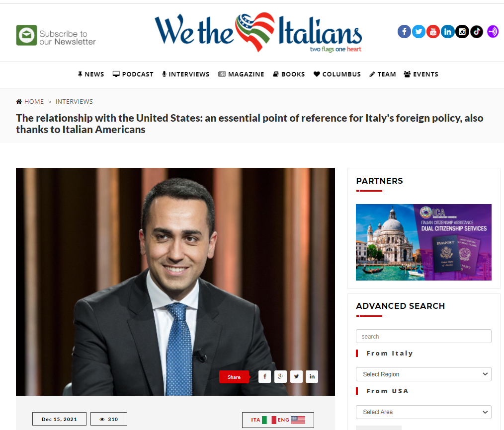Expand the Select Area dropdown
This screenshot has height=430, width=504.
[x=423, y=412]
